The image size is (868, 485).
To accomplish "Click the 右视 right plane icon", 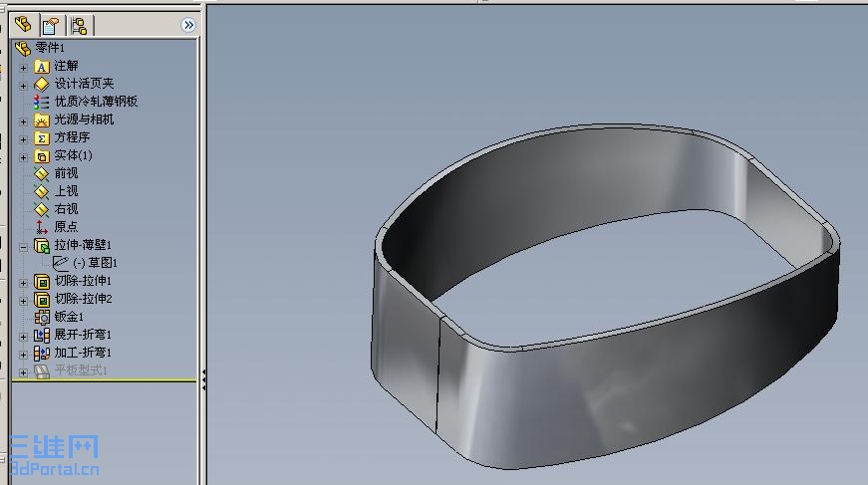I will (42, 209).
